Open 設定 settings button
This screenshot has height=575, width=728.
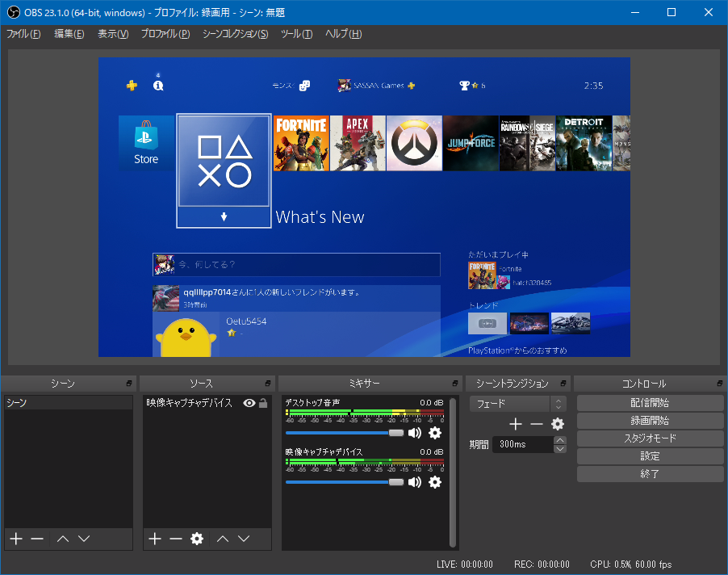[650, 456]
